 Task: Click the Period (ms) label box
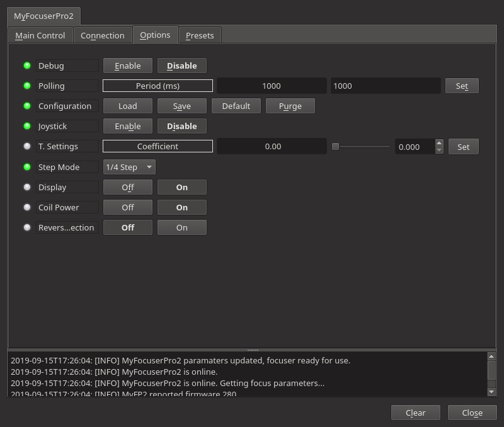click(x=158, y=86)
